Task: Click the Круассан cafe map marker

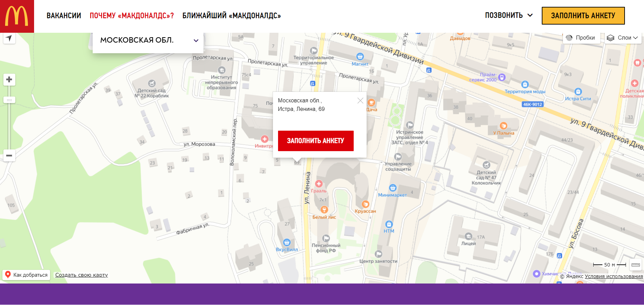Action: (365, 204)
